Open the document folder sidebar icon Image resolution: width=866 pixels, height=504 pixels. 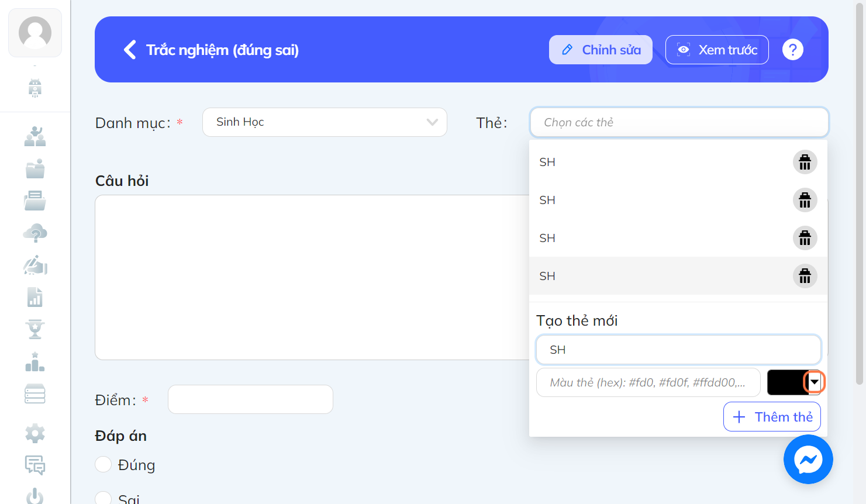35,201
